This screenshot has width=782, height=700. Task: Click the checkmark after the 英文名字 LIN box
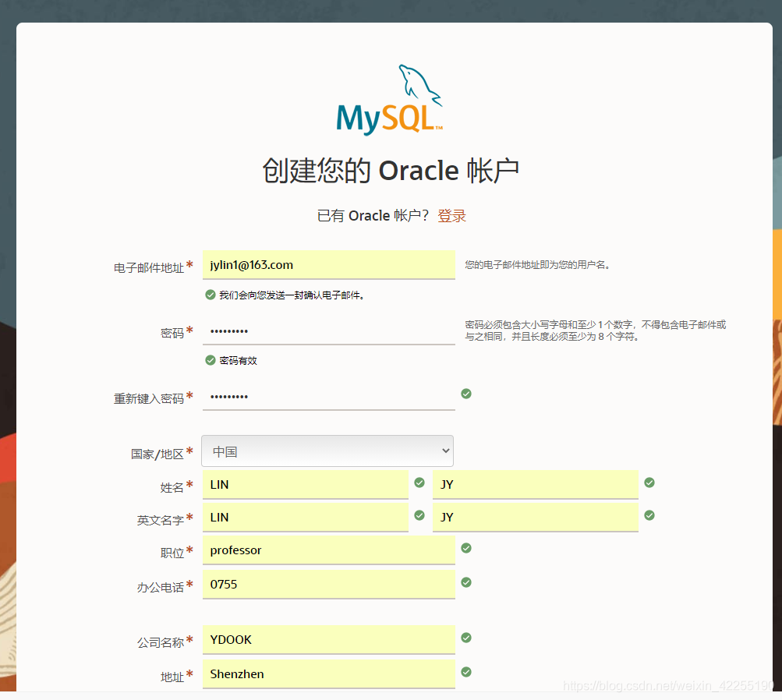(x=419, y=515)
